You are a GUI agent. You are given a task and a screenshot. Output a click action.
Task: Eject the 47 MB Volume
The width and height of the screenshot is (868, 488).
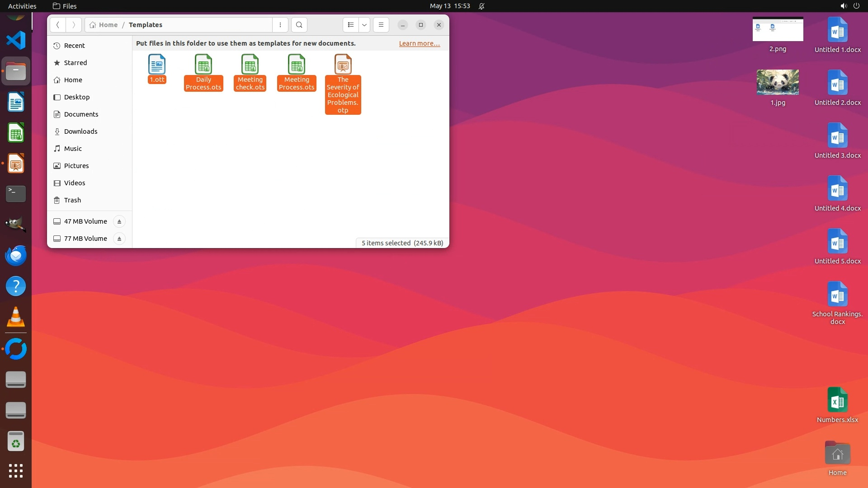(x=119, y=221)
